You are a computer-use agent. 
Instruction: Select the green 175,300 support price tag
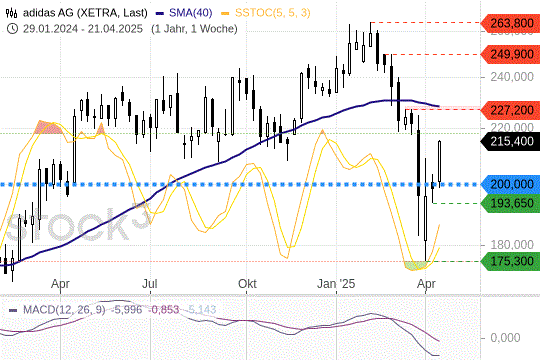click(510, 261)
